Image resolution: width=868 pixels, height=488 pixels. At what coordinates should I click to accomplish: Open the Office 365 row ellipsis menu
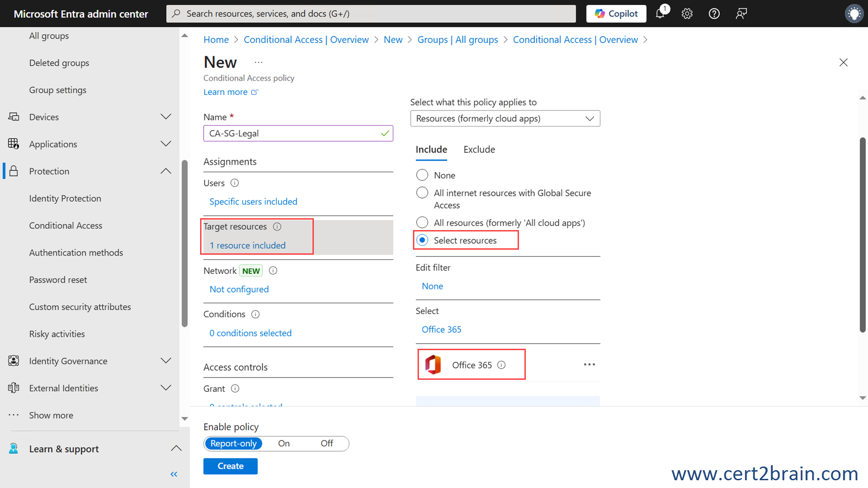(x=589, y=364)
